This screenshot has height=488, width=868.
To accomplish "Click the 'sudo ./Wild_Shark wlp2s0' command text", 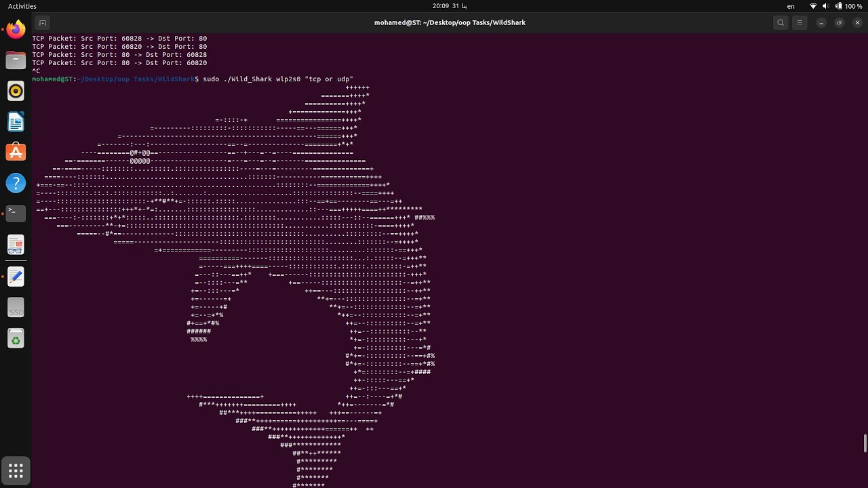I will coord(252,79).
